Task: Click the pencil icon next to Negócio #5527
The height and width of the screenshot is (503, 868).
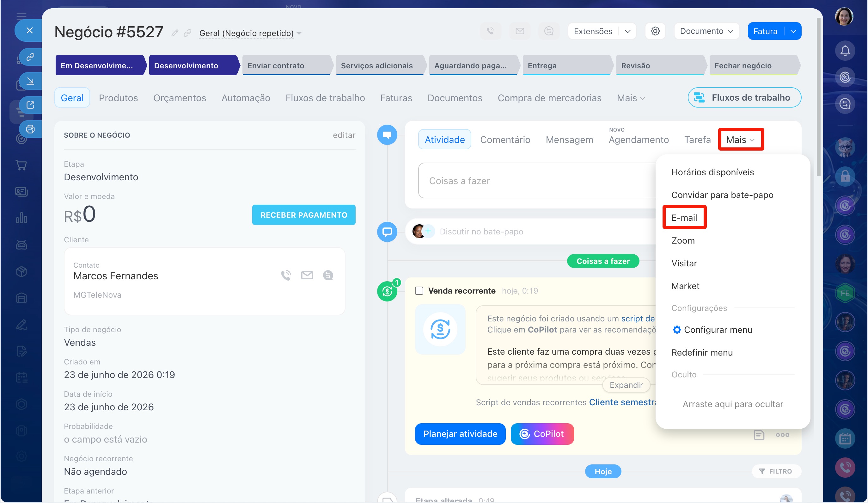Action: click(175, 33)
